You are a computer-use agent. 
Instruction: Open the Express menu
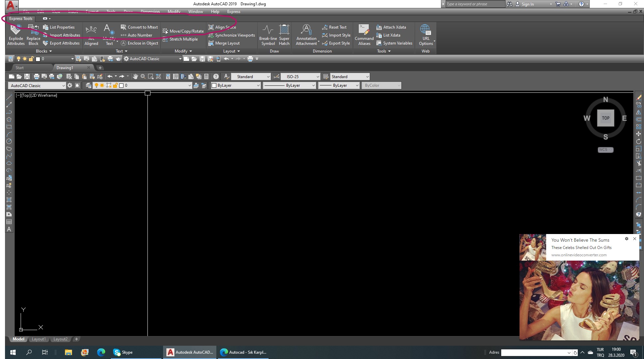click(234, 12)
